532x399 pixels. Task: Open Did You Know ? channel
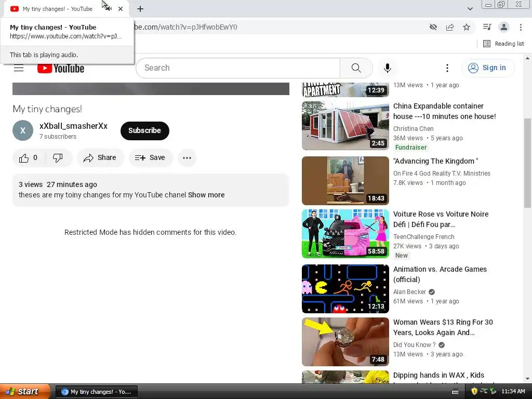click(x=414, y=345)
